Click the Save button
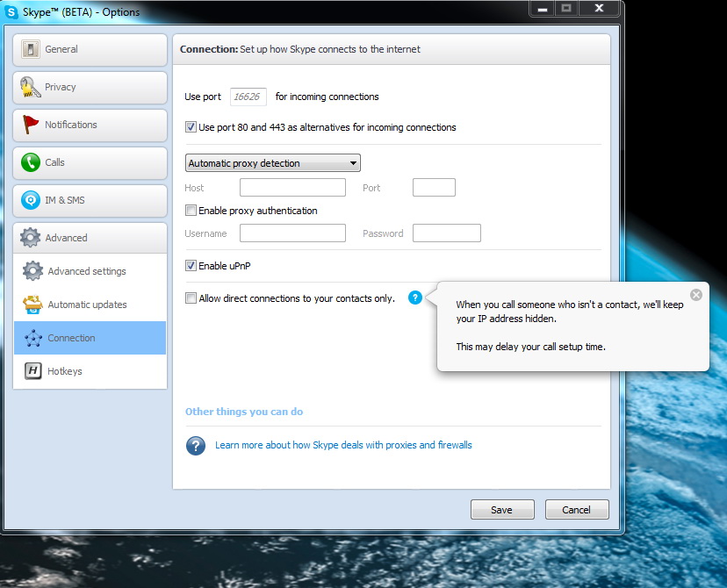This screenshot has width=727, height=588. (x=502, y=510)
